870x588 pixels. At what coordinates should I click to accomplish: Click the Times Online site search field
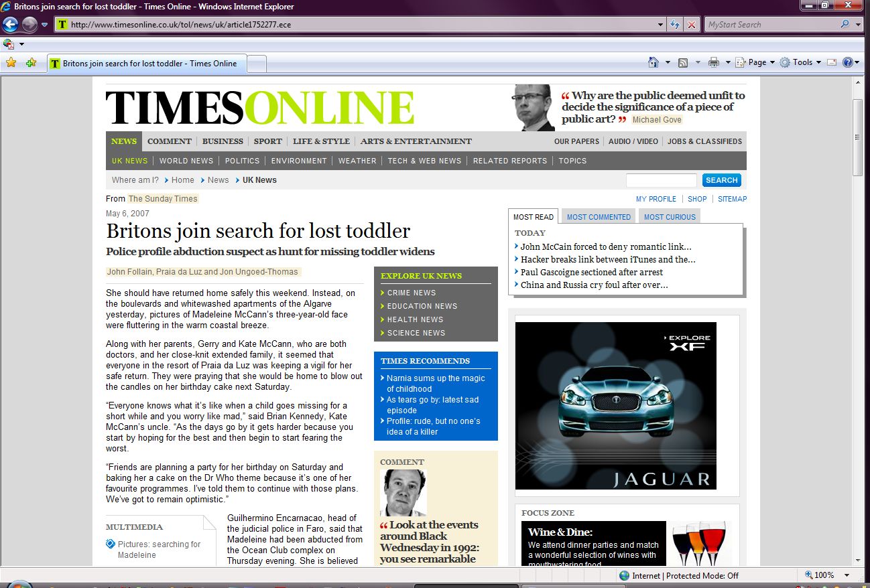[661, 180]
